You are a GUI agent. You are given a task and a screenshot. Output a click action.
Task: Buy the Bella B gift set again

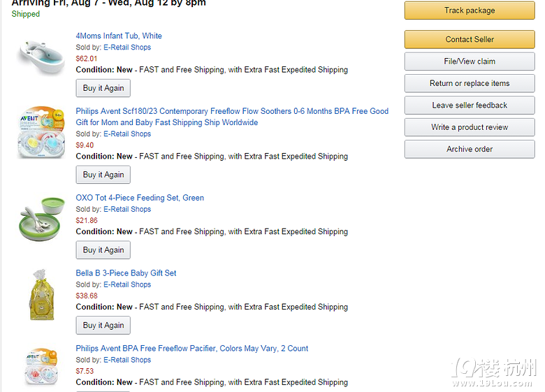tap(103, 326)
